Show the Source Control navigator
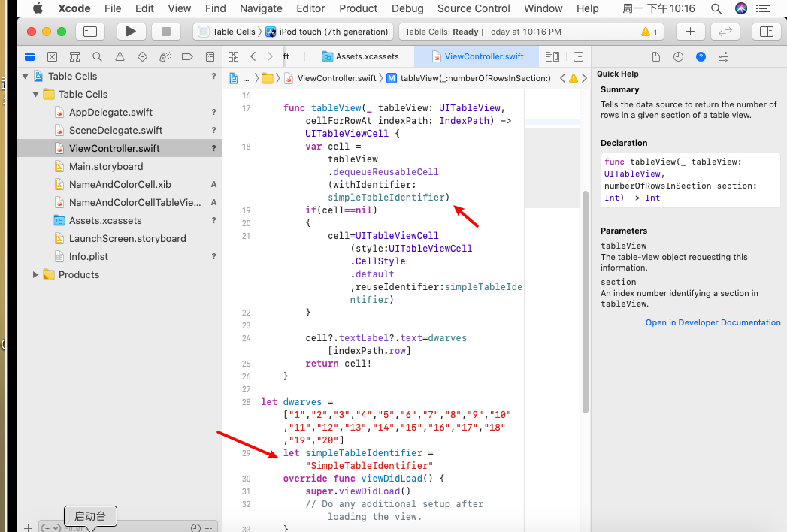Viewport: 787px width, 532px height. pyautogui.click(x=52, y=56)
